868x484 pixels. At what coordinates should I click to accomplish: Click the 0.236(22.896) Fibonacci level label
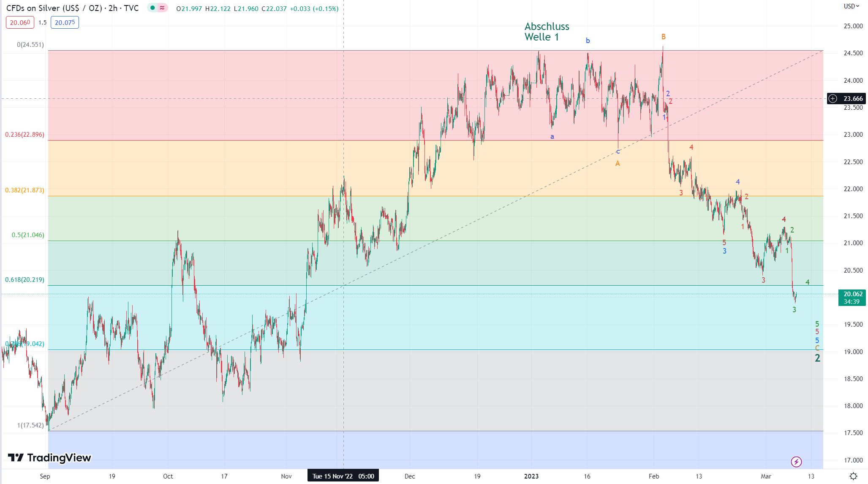(24, 135)
